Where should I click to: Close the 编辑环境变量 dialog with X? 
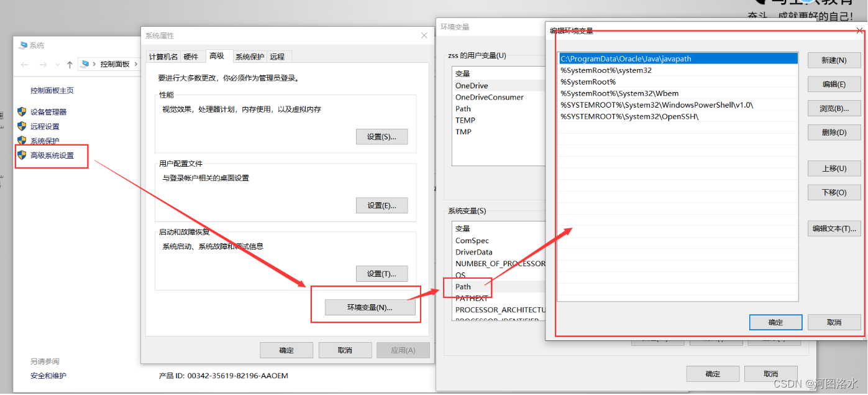[x=859, y=30]
